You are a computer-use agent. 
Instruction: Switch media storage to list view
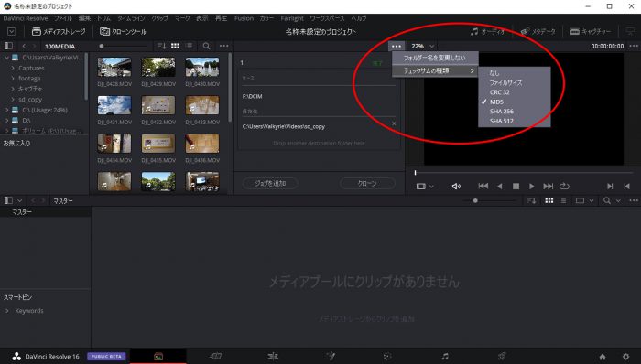pos(189,46)
